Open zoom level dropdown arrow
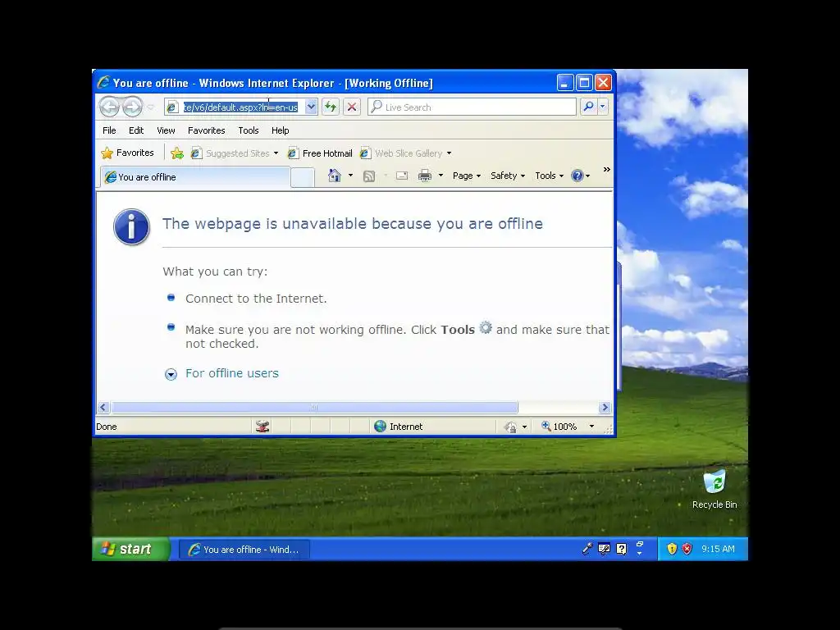The width and height of the screenshot is (840, 630). (x=591, y=427)
